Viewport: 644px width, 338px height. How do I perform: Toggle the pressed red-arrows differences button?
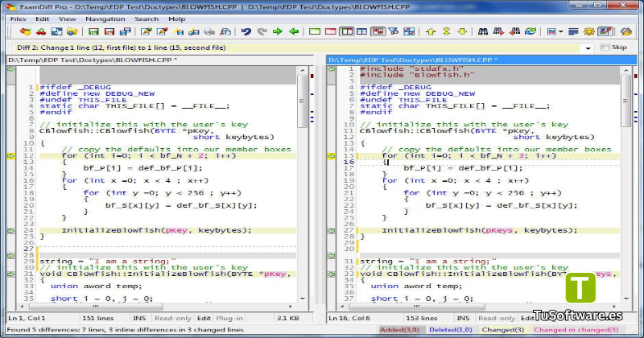click(x=378, y=31)
